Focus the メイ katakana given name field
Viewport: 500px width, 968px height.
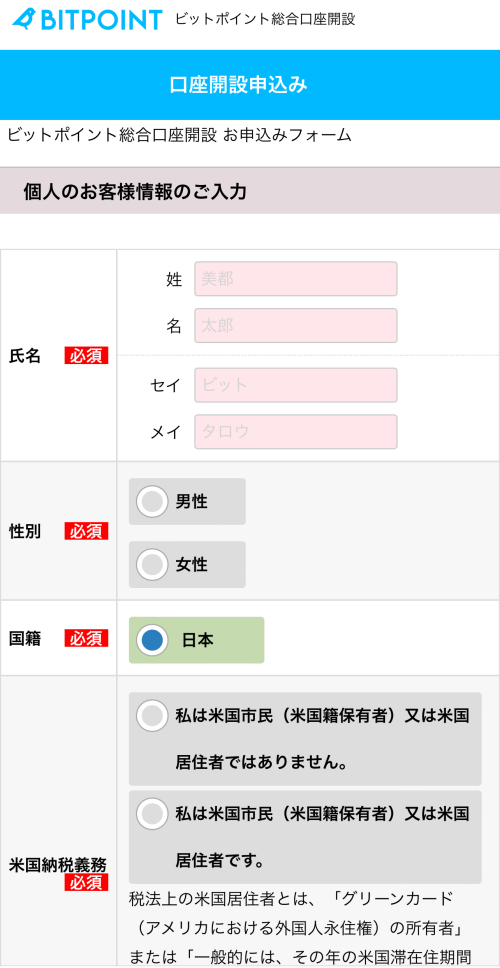point(296,432)
